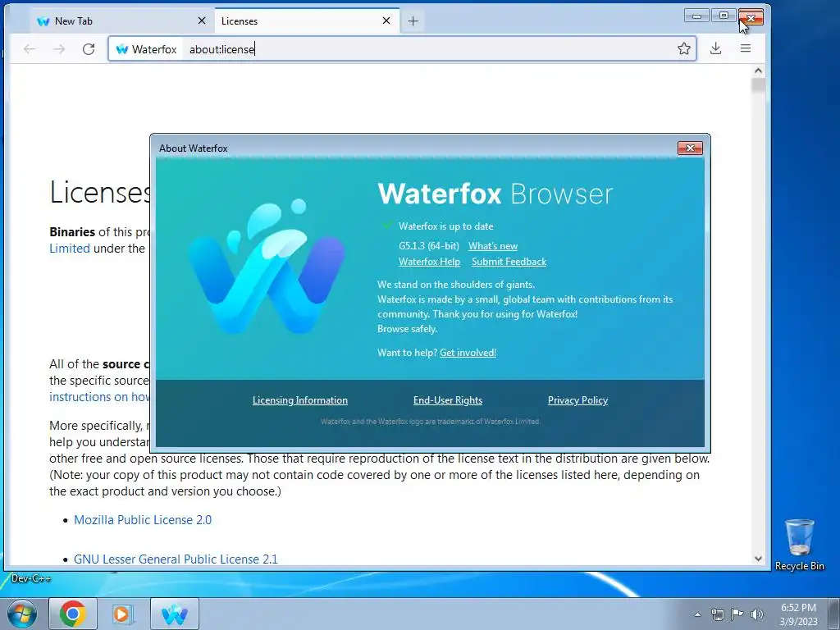840x630 pixels.
Task: Follow the Get involved! link
Action: [468, 353]
